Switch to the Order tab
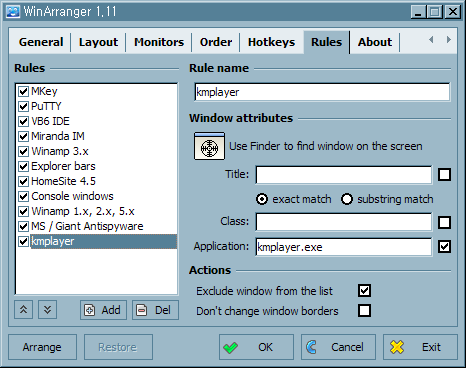 216,42
